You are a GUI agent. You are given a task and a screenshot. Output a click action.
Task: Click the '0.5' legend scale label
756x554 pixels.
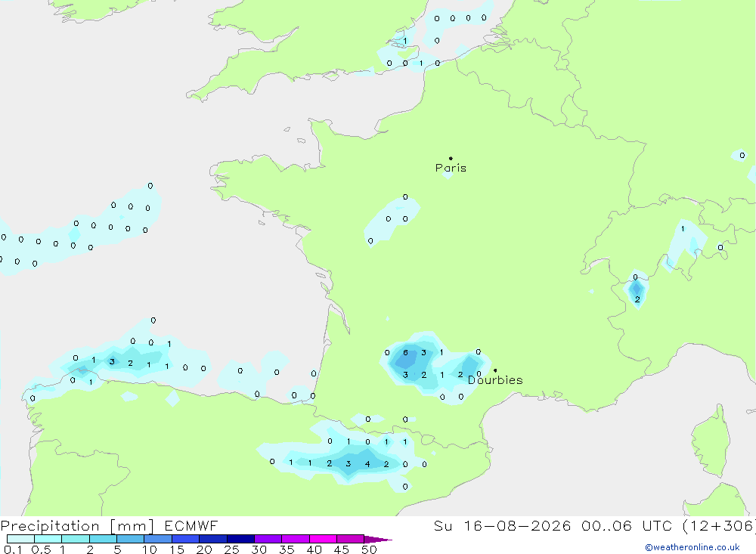click(x=41, y=549)
